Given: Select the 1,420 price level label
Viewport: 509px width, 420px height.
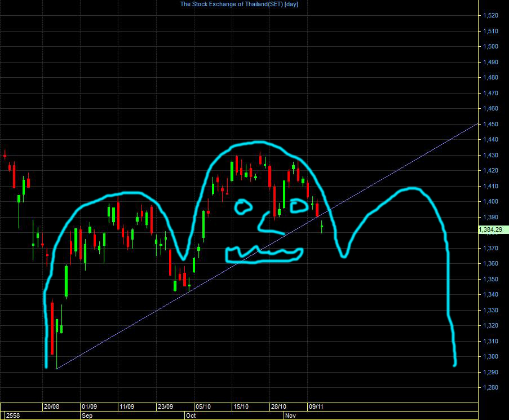Looking at the screenshot, I should coord(490,170).
